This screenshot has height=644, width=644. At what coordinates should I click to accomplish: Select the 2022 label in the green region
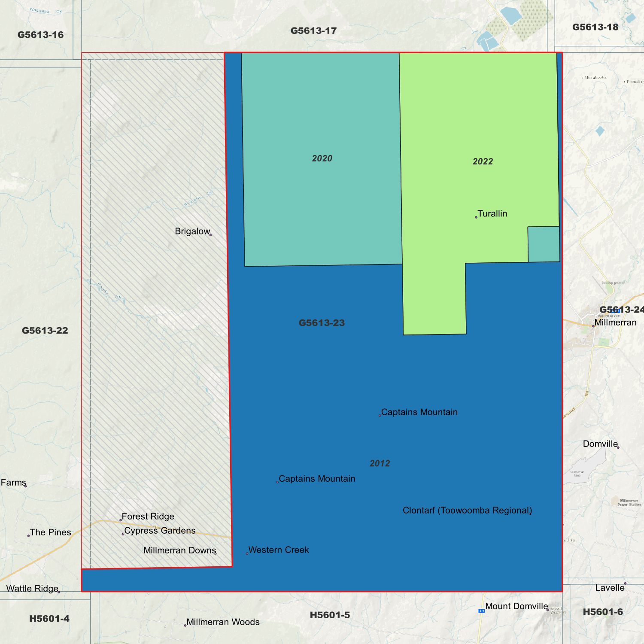click(483, 161)
